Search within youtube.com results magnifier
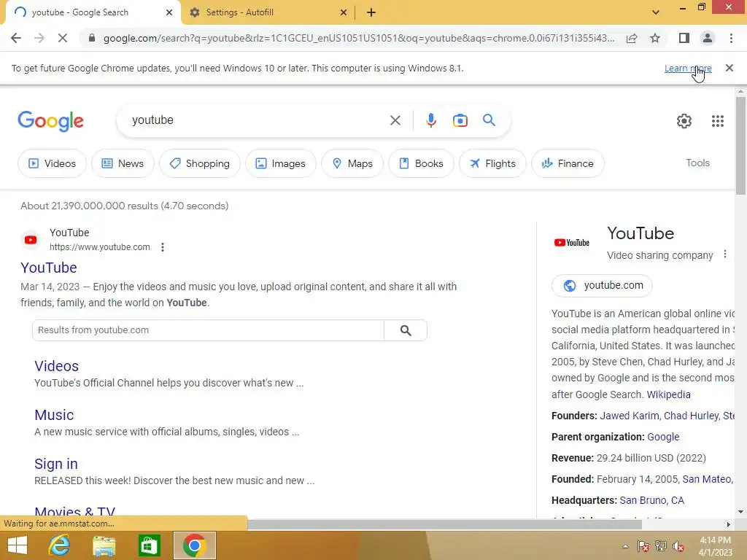Viewport: 747px width, 560px height. pos(406,330)
